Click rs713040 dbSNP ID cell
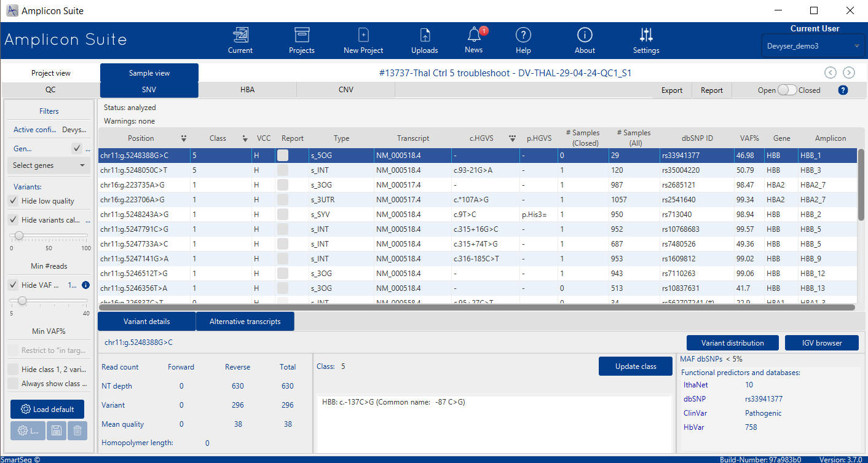Screen dimensions: 868x463 [x=696, y=215]
